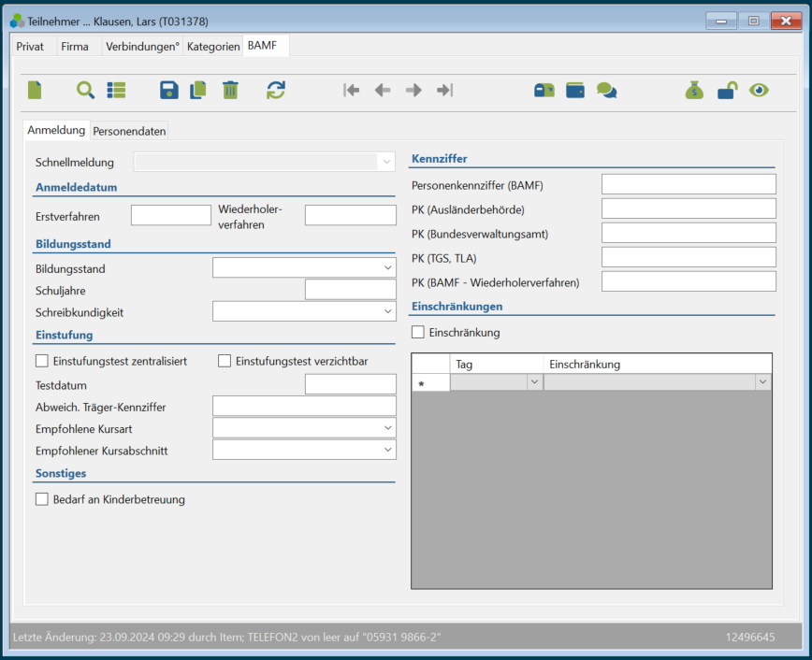The width and height of the screenshot is (812, 660).
Task: Click the Tag column header
Action: point(497,364)
